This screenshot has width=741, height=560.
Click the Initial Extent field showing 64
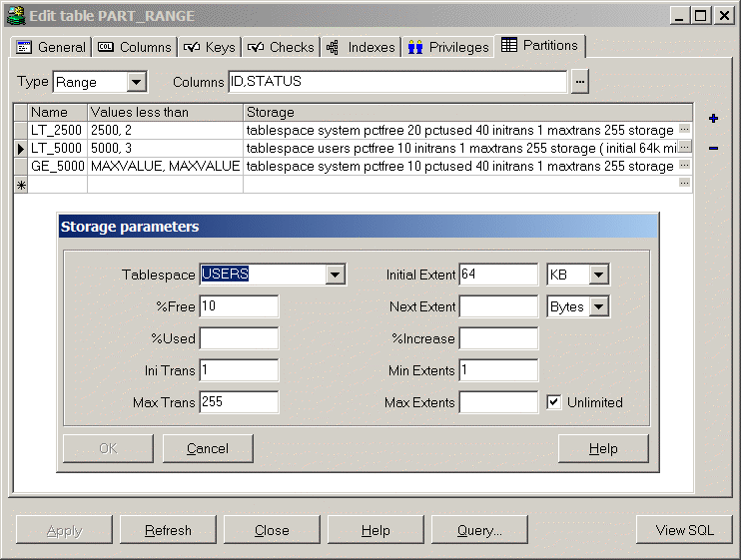[x=498, y=275]
